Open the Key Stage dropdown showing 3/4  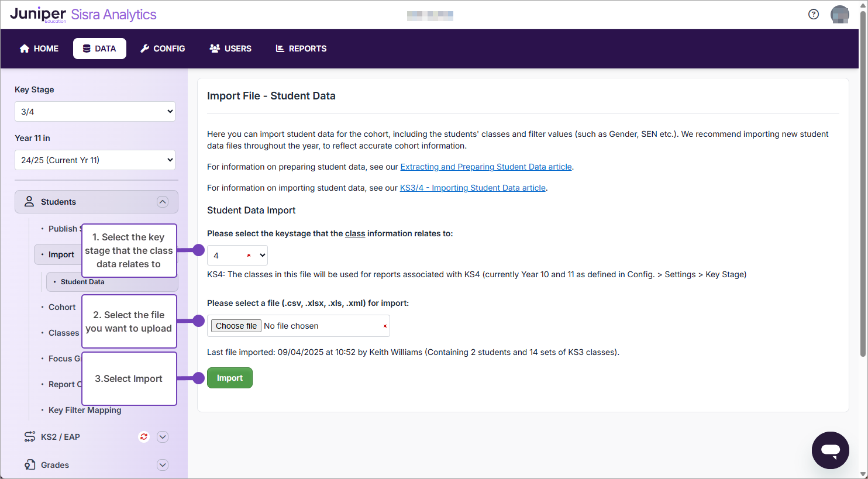click(95, 111)
